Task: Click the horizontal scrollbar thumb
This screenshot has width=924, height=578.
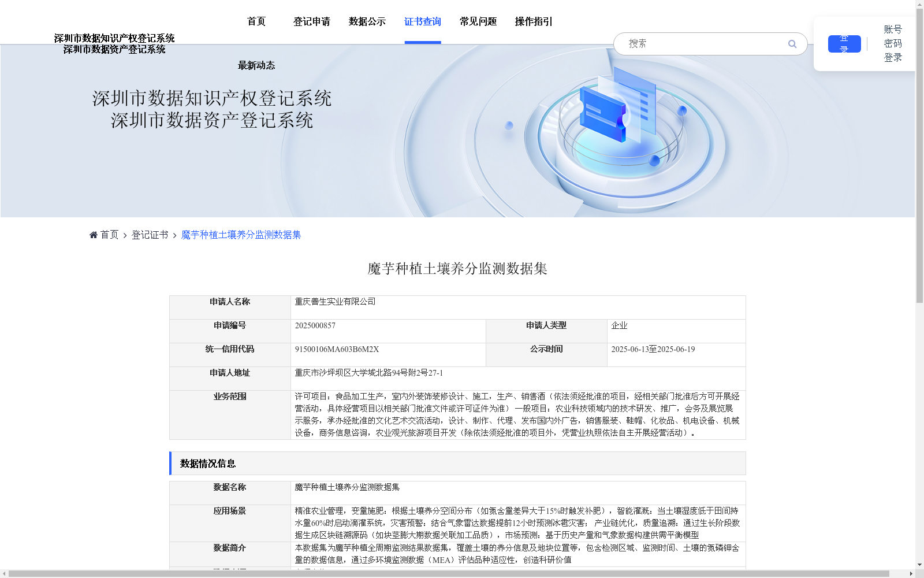Action: [449, 574]
